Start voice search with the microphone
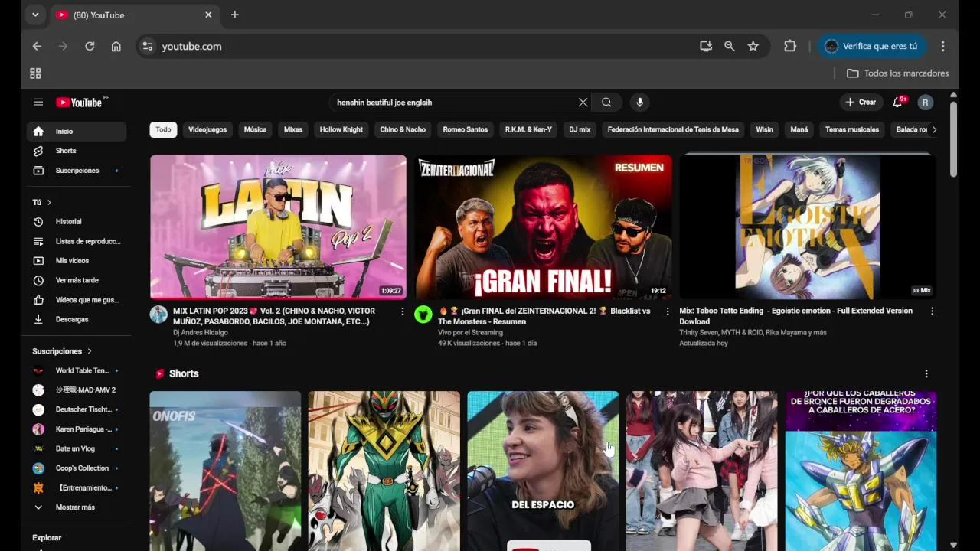 coord(639,103)
